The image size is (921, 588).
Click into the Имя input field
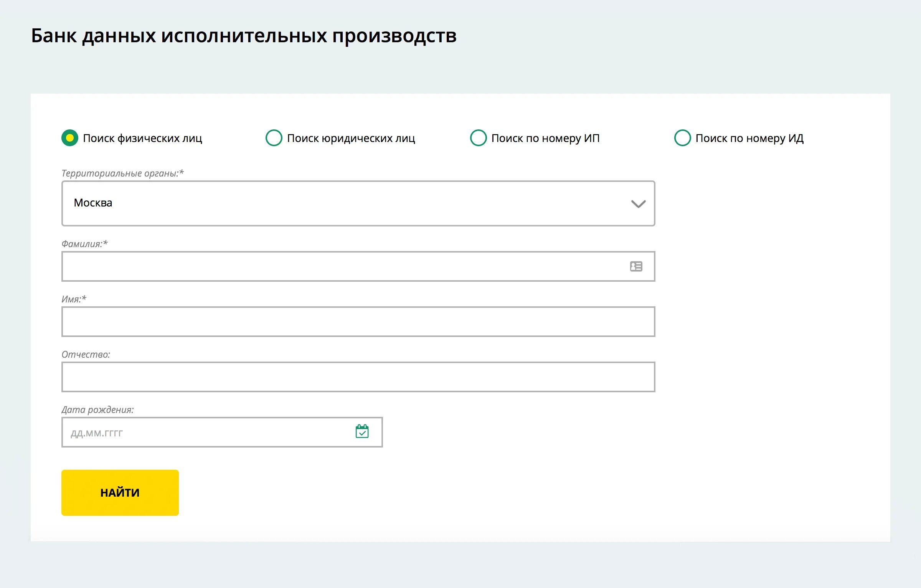358,322
